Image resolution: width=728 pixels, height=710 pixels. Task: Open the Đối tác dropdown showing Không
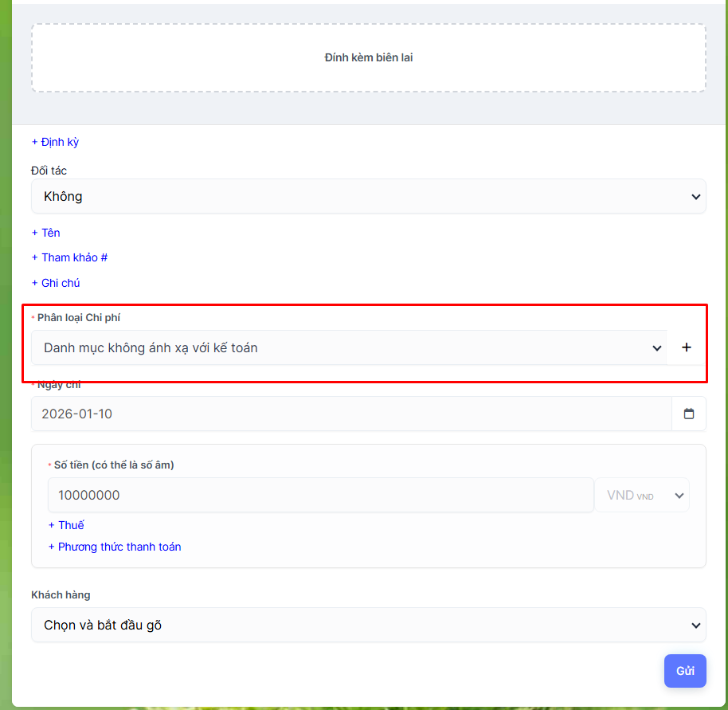(368, 196)
